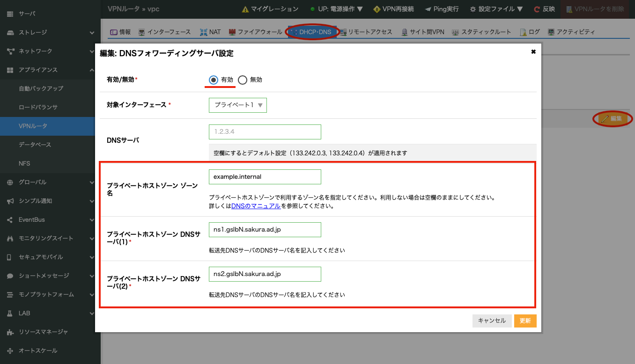
Task: Expand the ネットワーク sidebar section
Action: pos(92,51)
